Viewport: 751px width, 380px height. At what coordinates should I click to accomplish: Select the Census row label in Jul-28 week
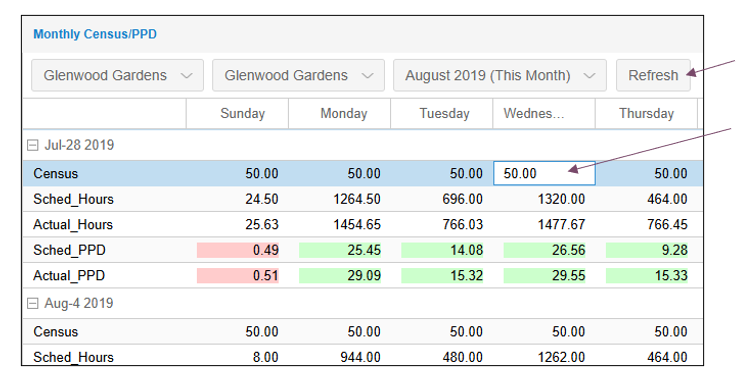[56, 173]
